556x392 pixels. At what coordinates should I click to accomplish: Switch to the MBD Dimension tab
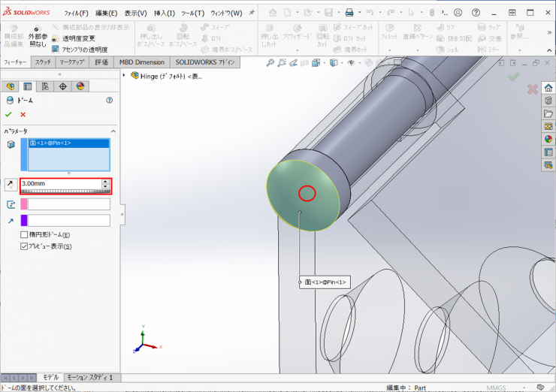(141, 62)
